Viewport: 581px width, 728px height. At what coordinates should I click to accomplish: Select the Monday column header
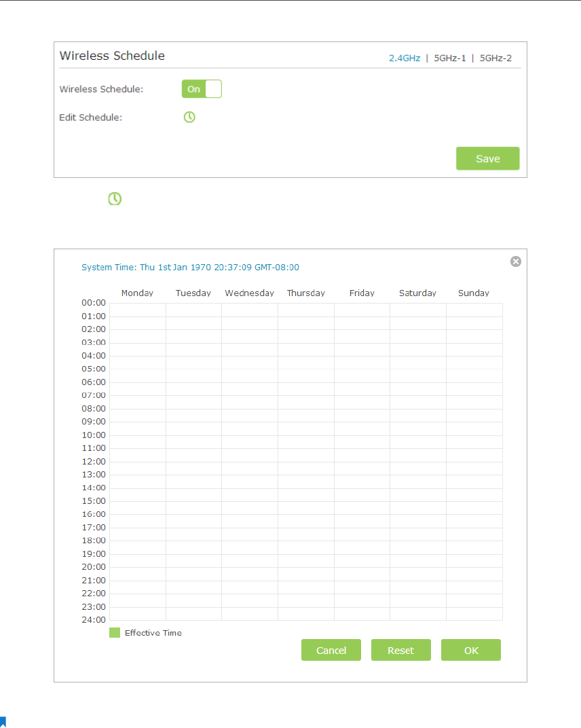pos(137,293)
